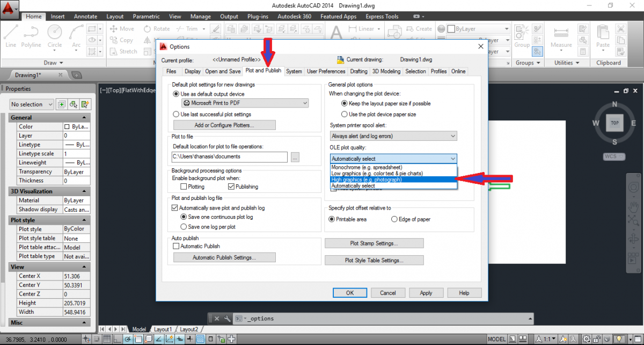Toggle Polar Tracking in status bar

pyautogui.click(x=129, y=339)
